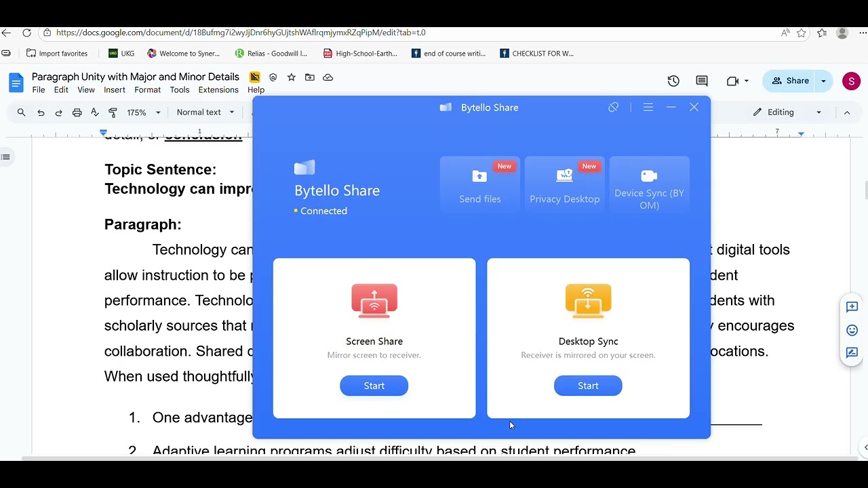Open the Edit menu
868x488 pixels.
coord(61,89)
